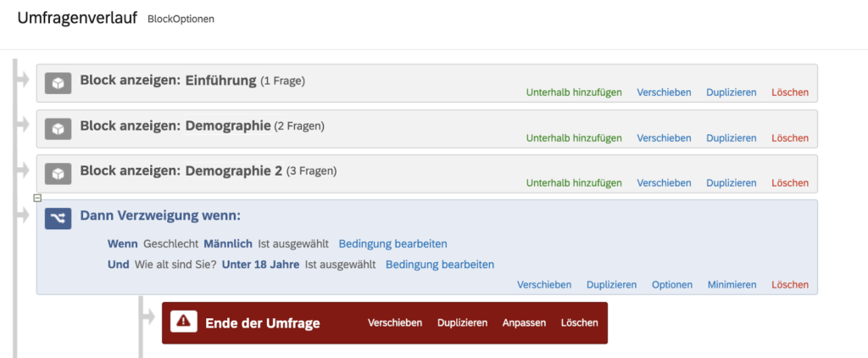The height and width of the screenshot is (358, 868).
Task: Move the branch via Verschieben
Action: 544,285
